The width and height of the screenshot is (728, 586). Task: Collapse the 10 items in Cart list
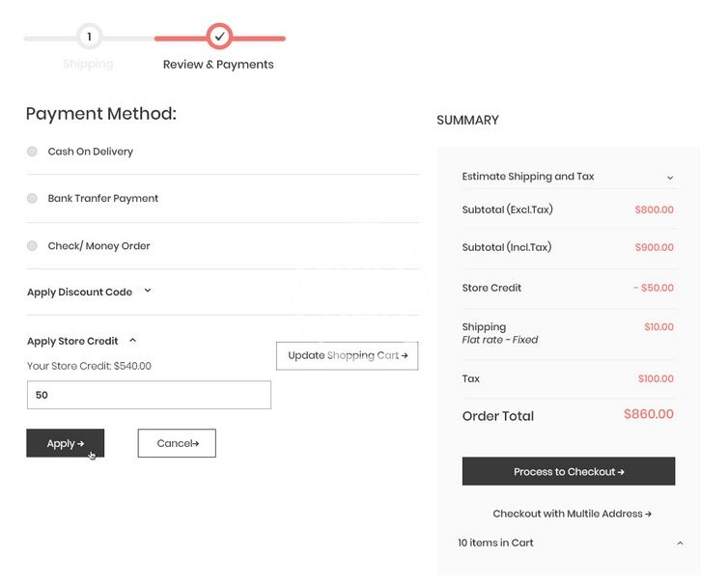pos(680,544)
